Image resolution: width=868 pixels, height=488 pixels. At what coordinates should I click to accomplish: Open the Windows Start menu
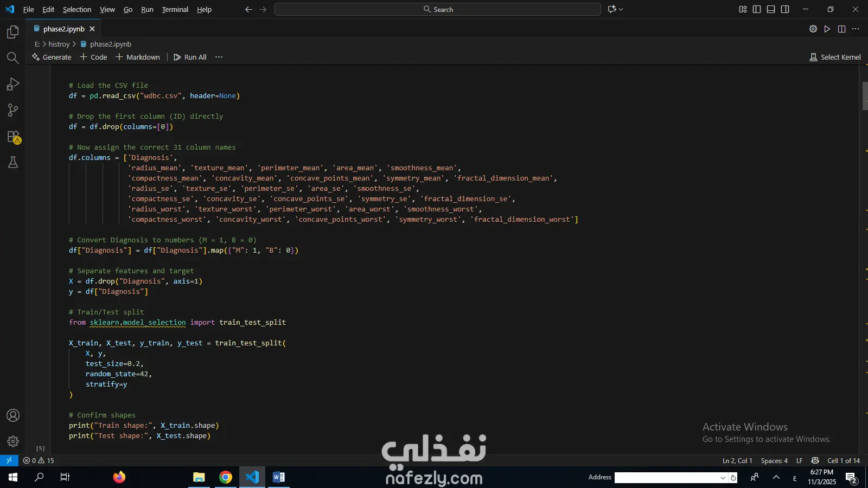click(x=13, y=477)
